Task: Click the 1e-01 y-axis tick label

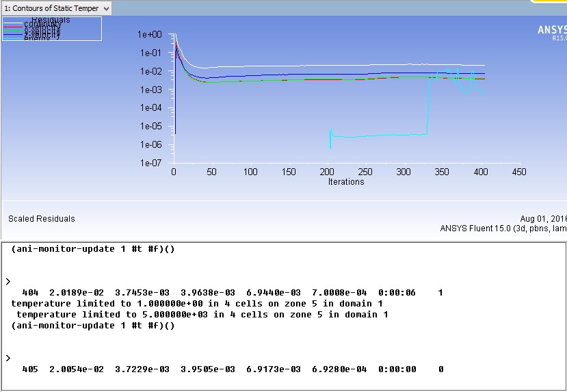Action: 150,53
